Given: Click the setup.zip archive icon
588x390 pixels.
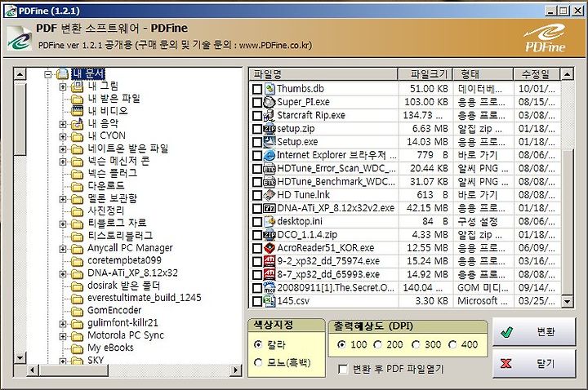Looking at the screenshot, I should coord(269,128).
